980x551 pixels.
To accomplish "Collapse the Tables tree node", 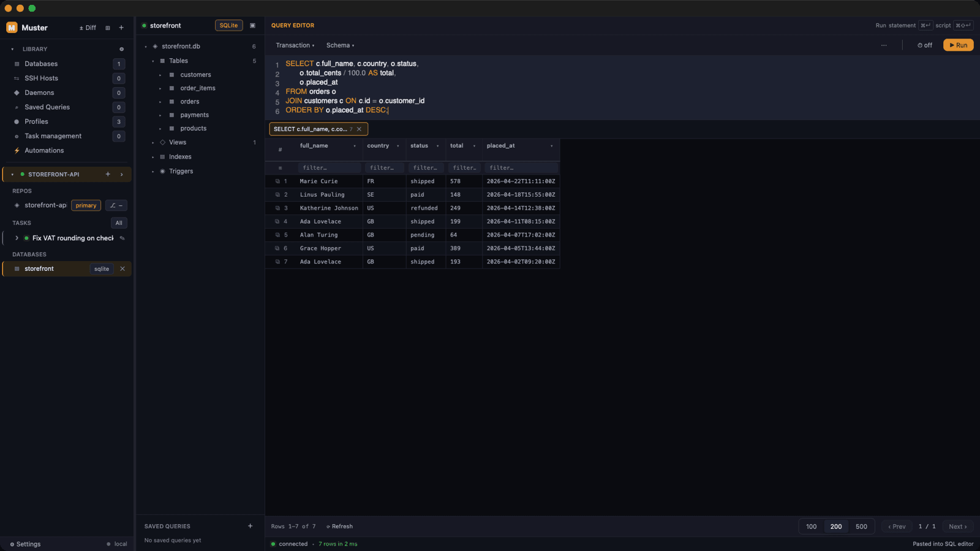I will 153,61.
